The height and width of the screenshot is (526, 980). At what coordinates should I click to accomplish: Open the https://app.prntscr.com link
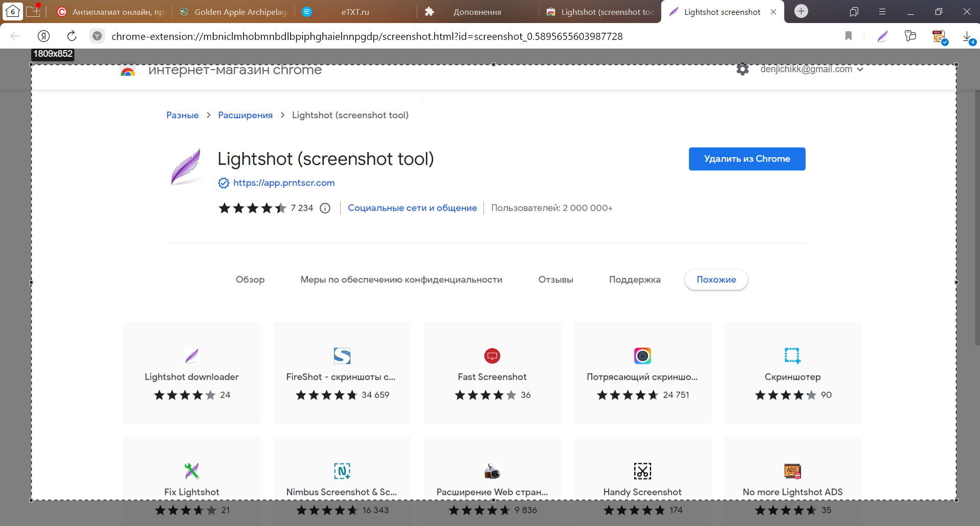[x=284, y=183]
